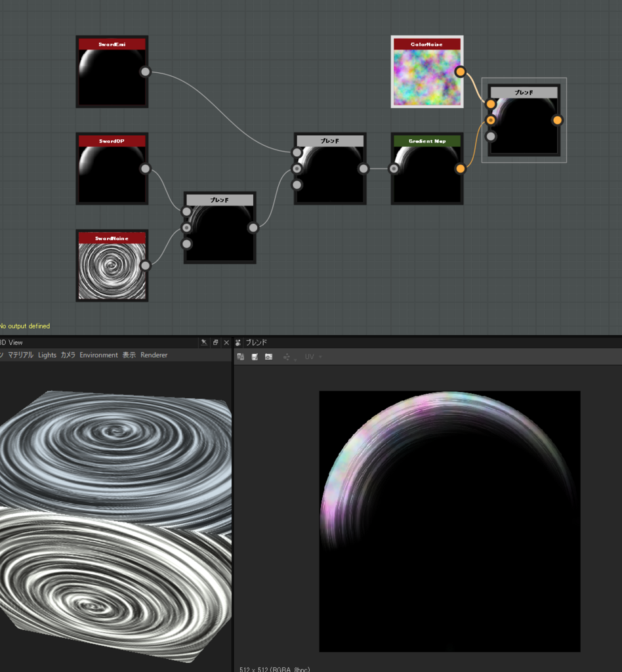The image size is (622, 672).
Task: Click the ColorNoise orange output connector
Action: [x=461, y=72]
